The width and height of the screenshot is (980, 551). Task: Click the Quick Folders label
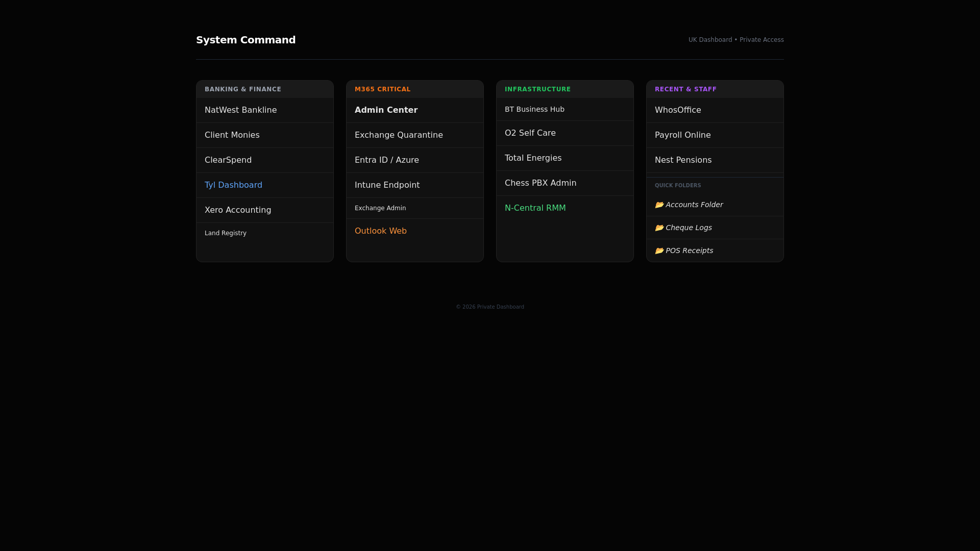coord(678,186)
